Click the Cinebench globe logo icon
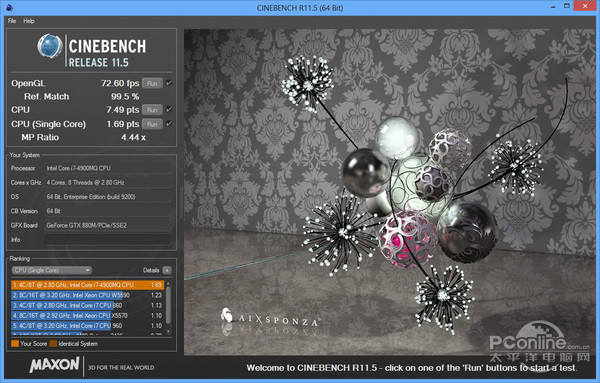Screen dimensions: 600x383 coord(50,46)
